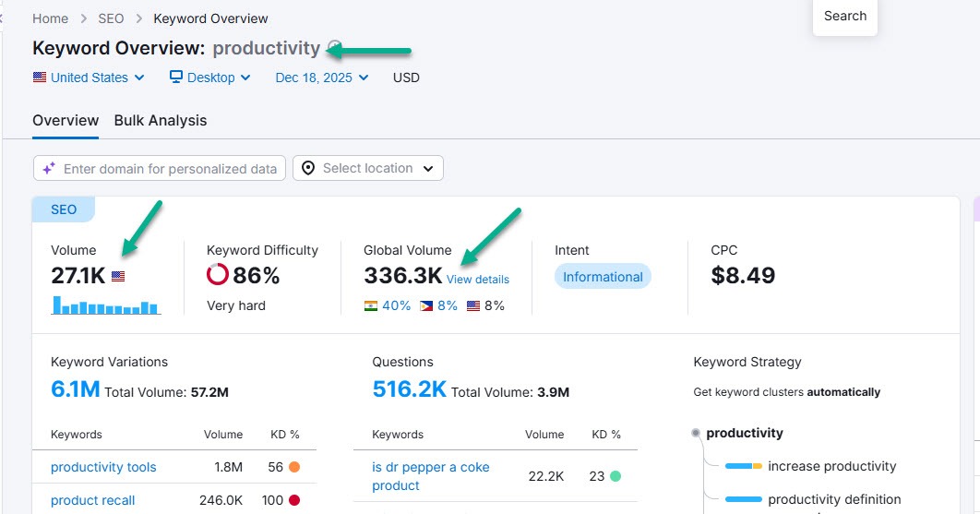980x514 pixels.
Task: Click the Keyword Difficulty donut indicator
Action: (218, 274)
